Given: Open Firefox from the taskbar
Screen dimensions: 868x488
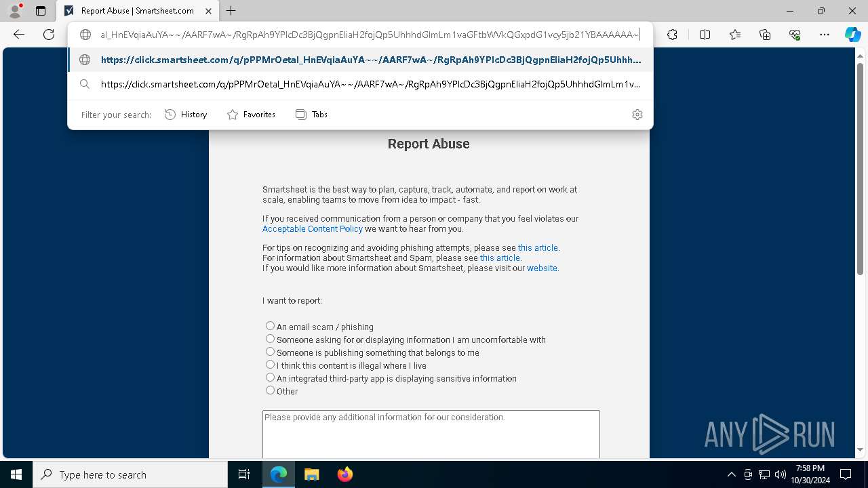Looking at the screenshot, I should [345, 474].
